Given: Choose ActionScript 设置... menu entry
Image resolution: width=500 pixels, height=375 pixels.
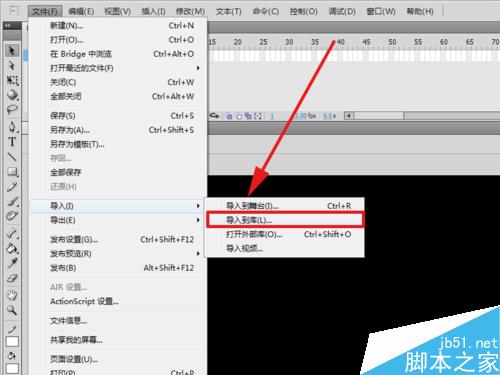Looking at the screenshot, I should tap(118, 301).
